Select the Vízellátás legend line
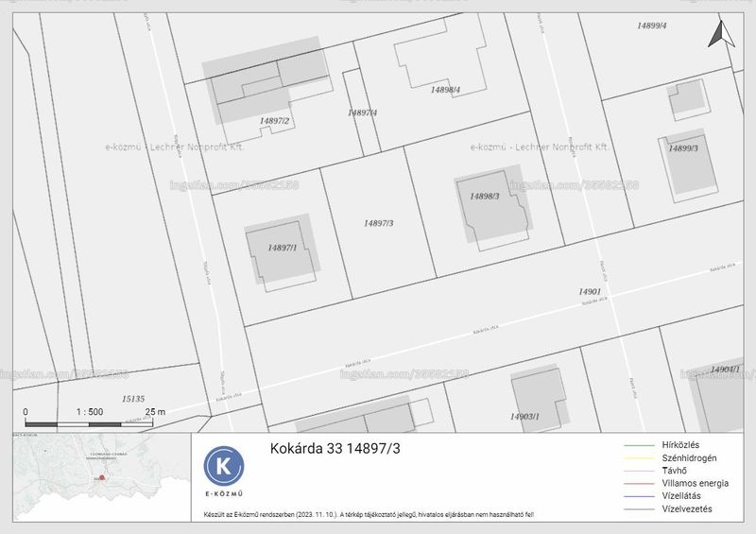Screen dimensions: 756x534 point(639,496)
